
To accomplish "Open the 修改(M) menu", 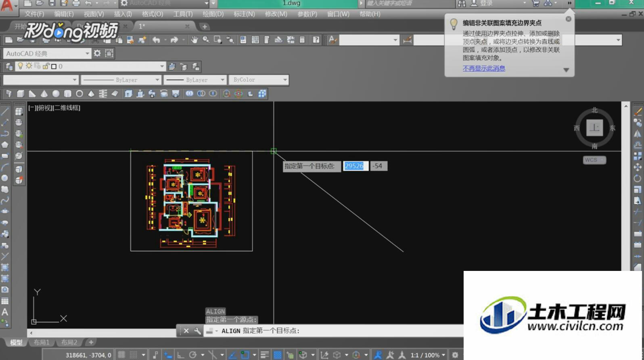I will coord(276,14).
